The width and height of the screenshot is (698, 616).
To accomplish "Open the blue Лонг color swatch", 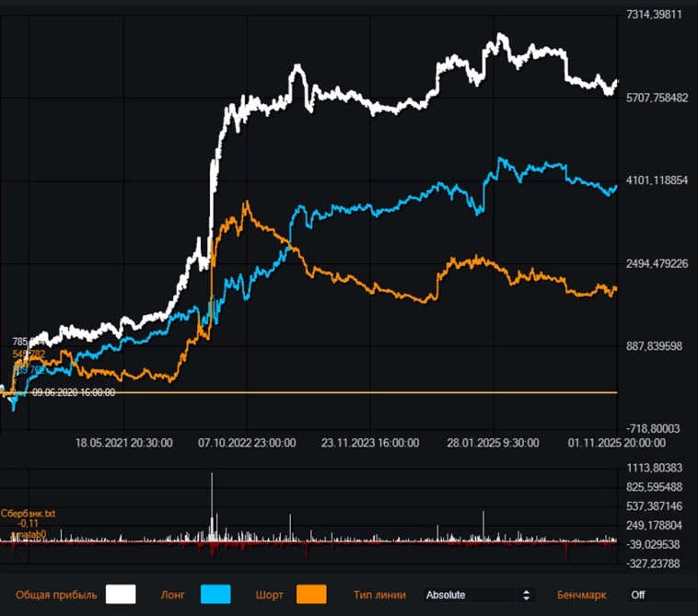I will point(215,595).
